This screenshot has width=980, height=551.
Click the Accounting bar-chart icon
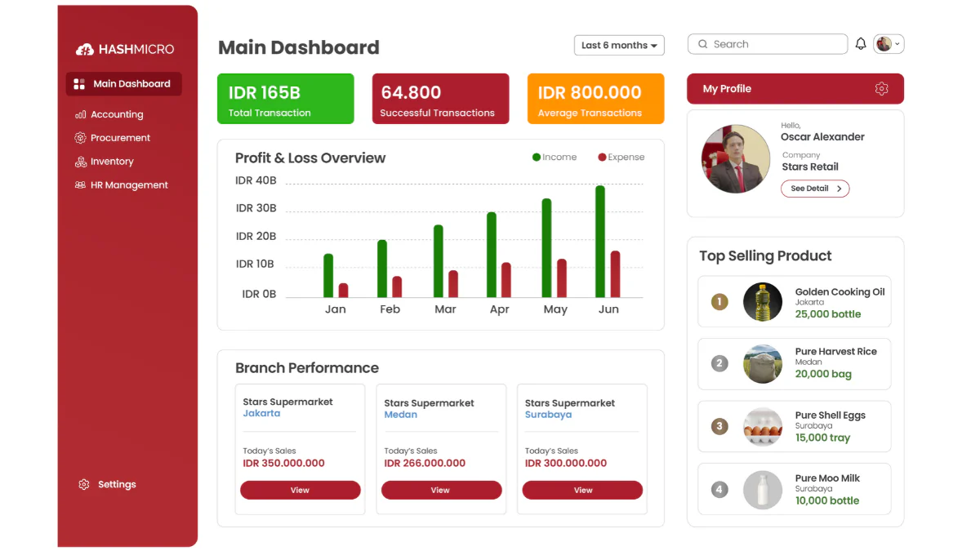click(x=80, y=115)
